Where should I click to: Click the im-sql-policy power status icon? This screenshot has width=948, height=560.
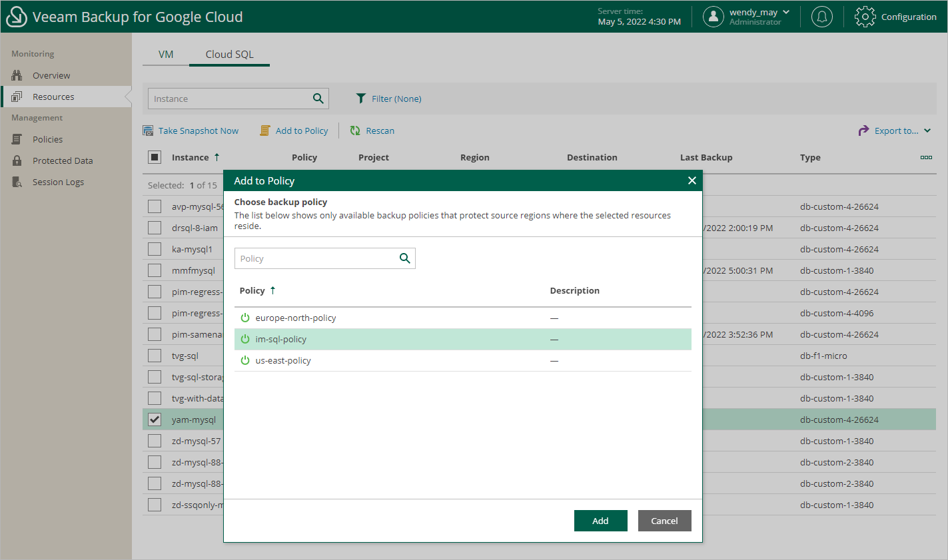pos(245,339)
